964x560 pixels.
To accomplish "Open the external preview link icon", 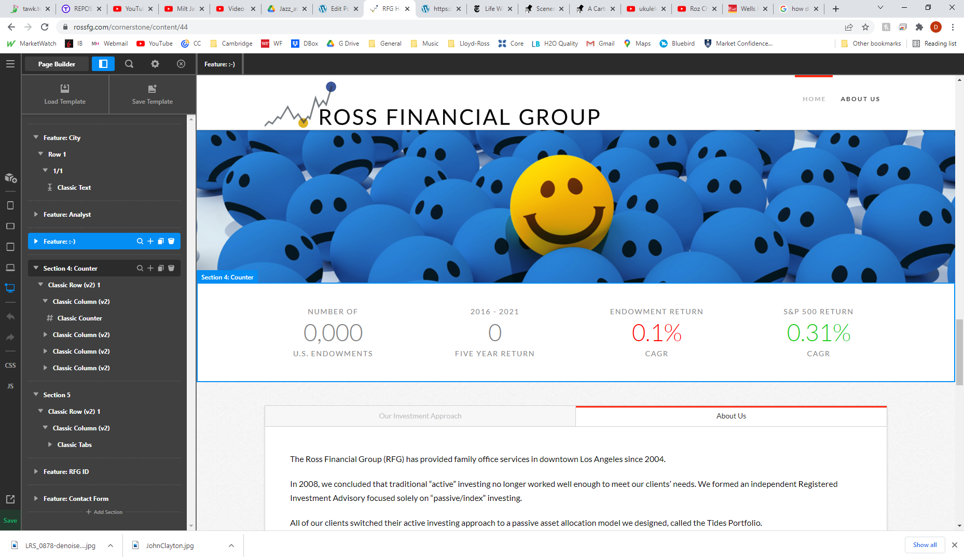I will [x=10, y=499].
